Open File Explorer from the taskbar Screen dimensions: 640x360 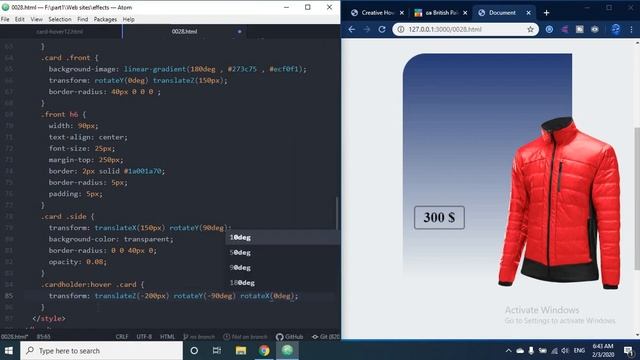click(241, 351)
